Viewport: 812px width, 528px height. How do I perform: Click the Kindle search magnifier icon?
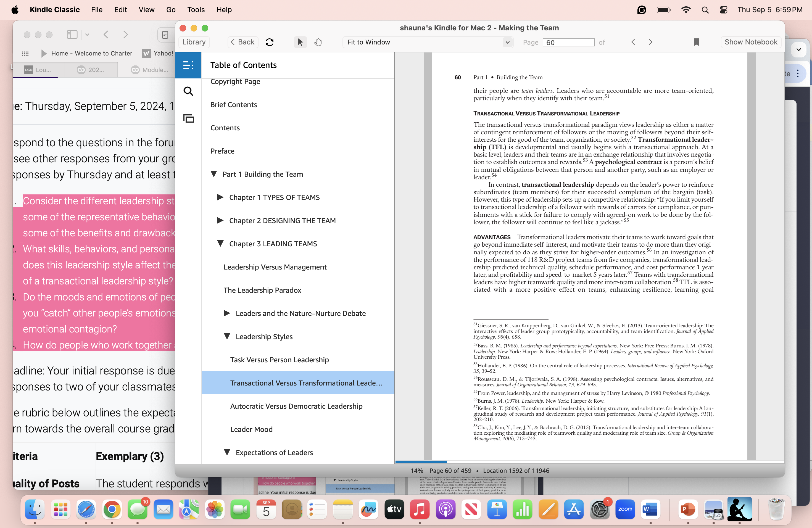(x=188, y=91)
